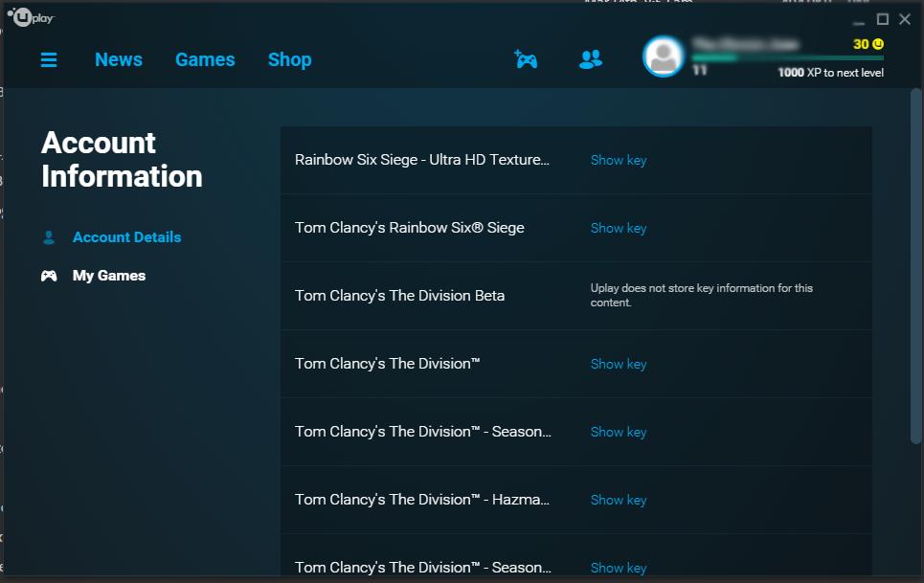This screenshot has width=924, height=583.
Task: Click the vertical scrollbar on the right
Action: 915,265
